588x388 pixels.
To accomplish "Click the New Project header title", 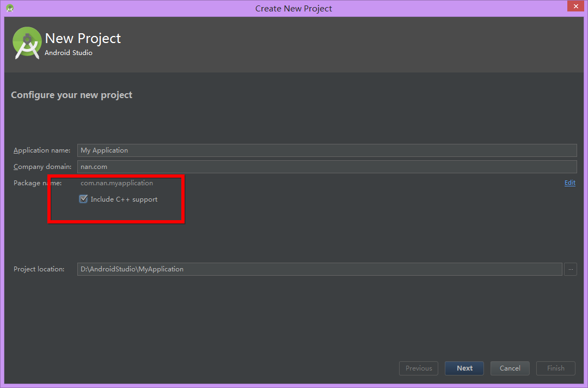I will click(83, 38).
